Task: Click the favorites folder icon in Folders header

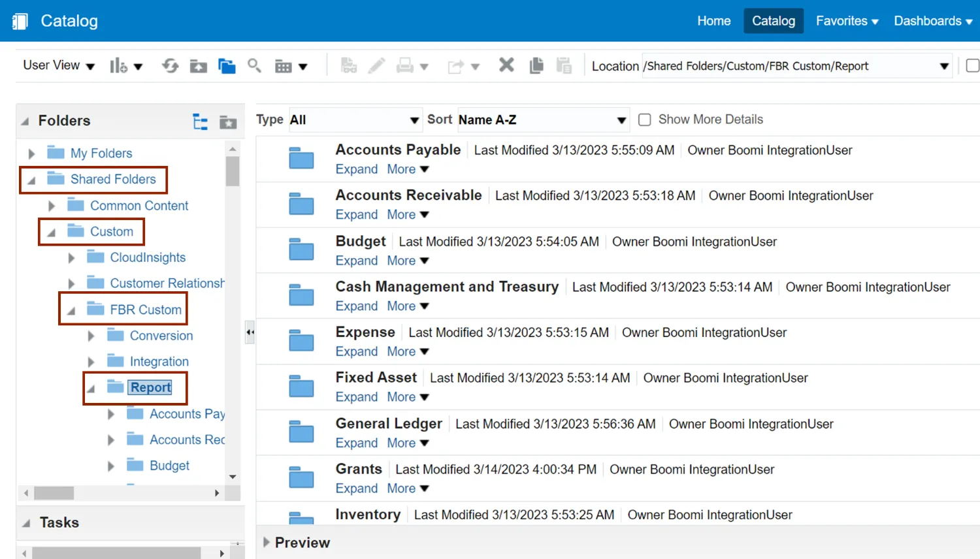Action: [228, 121]
